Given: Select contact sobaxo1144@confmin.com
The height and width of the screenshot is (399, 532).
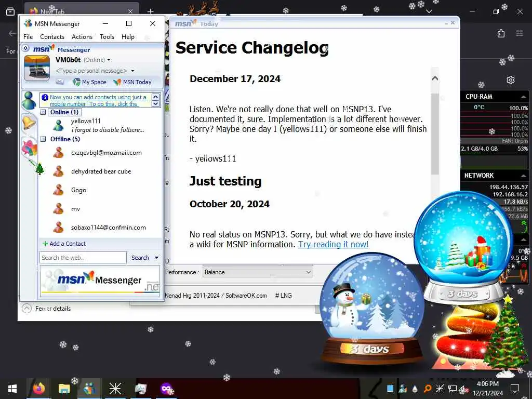Looking at the screenshot, I should [x=108, y=228].
